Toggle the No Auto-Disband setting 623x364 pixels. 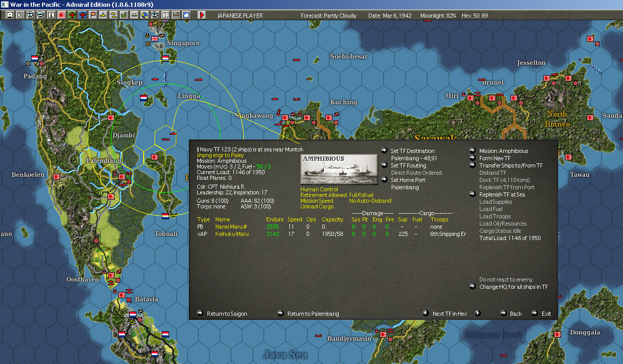[370, 201]
